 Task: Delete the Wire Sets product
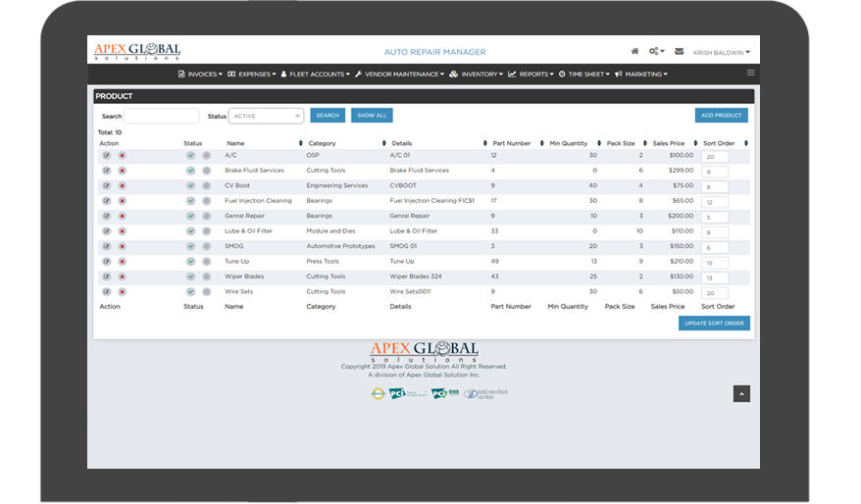click(x=123, y=291)
